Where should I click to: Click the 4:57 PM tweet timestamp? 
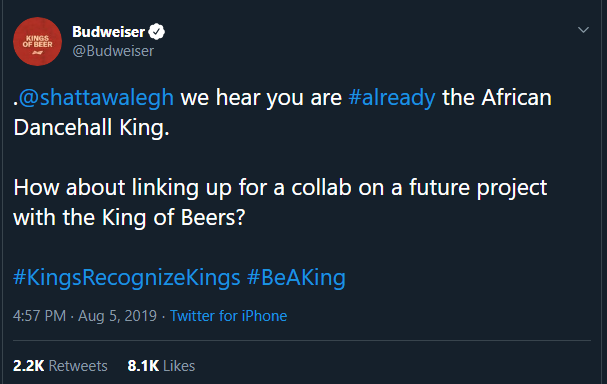point(39,316)
